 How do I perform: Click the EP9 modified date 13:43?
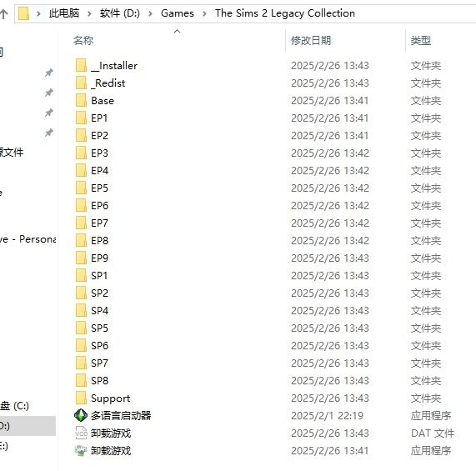[x=330, y=258]
